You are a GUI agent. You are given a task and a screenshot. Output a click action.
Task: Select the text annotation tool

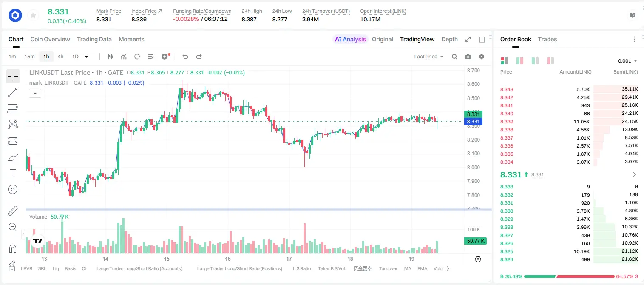click(13, 173)
